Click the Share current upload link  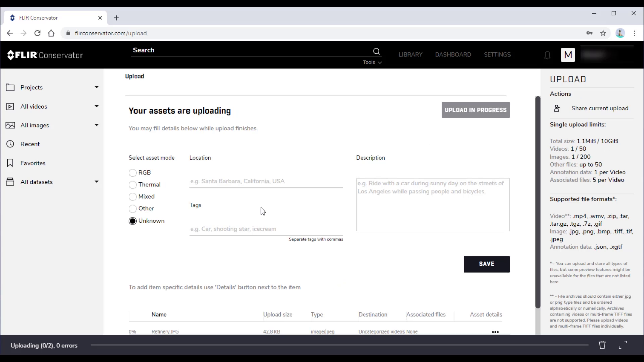coord(600,108)
